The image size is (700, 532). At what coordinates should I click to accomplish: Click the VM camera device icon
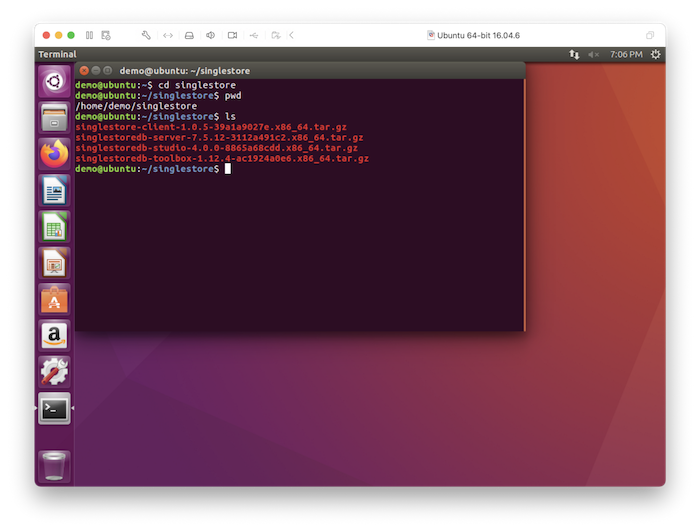tap(232, 35)
